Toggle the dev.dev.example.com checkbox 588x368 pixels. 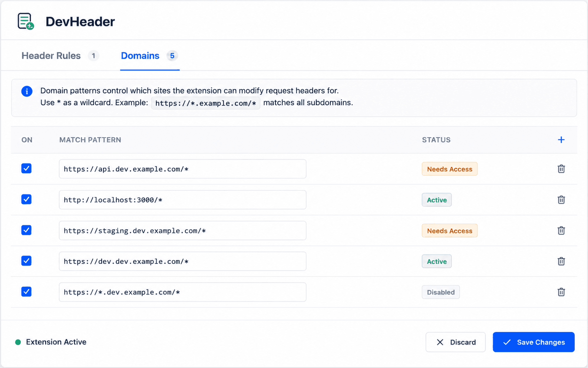click(x=26, y=261)
